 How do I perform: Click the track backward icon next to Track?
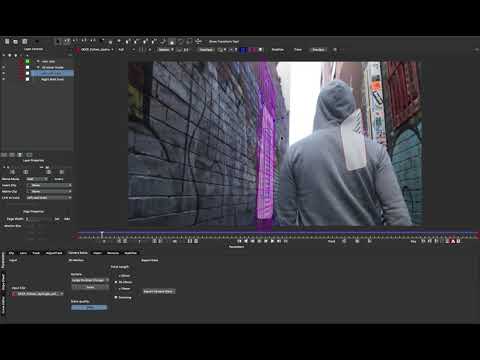click(344, 241)
